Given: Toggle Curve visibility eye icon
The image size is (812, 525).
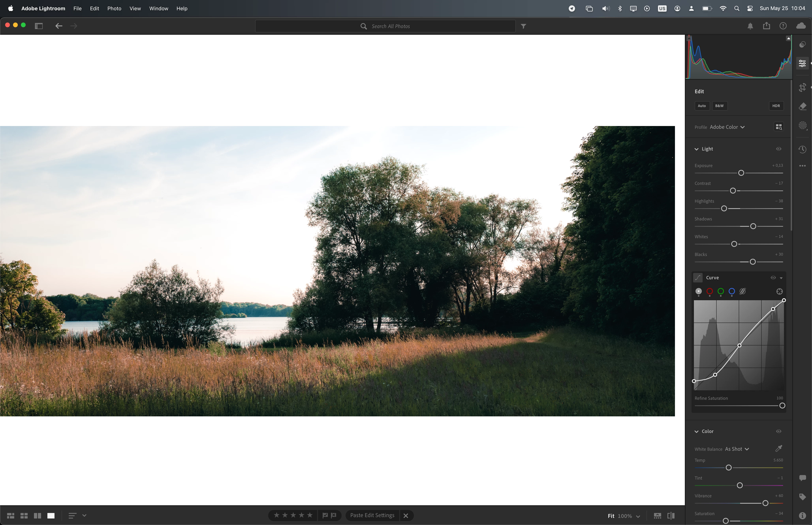Looking at the screenshot, I should click(773, 278).
